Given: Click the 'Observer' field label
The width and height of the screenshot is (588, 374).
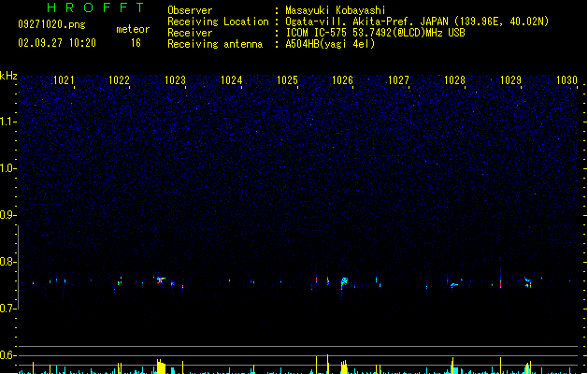Looking at the screenshot, I should (190, 10).
